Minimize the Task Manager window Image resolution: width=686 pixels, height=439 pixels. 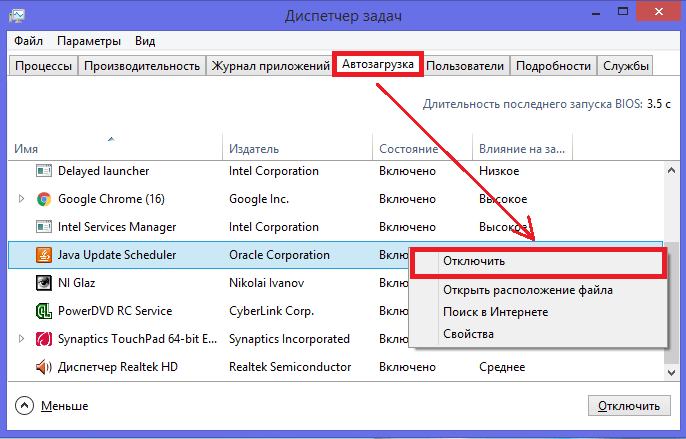(x=595, y=12)
